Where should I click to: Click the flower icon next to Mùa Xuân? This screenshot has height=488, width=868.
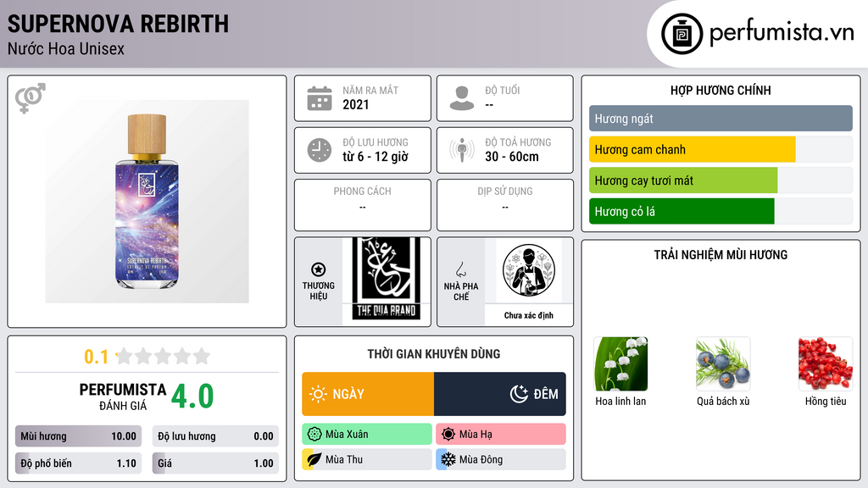tap(314, 435)
